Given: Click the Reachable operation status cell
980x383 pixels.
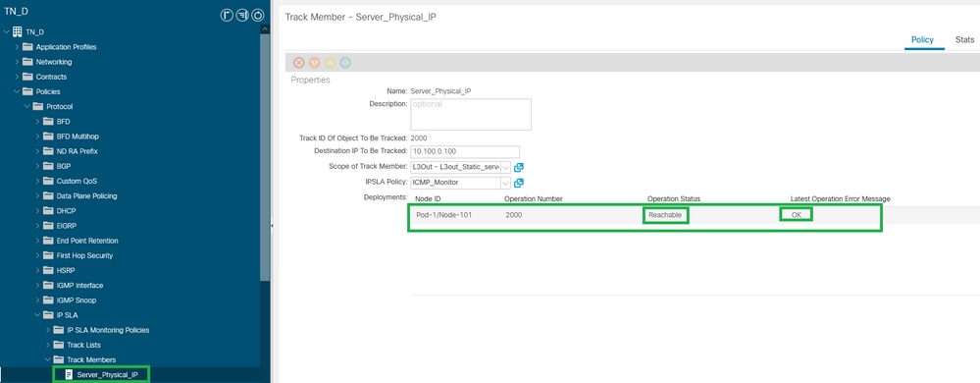Looking at the screenshot, I should click(x=665, y=215).
